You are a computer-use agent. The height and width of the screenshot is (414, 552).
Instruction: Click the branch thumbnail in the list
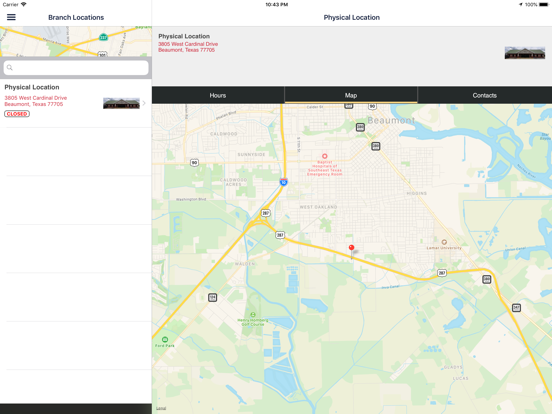[x=121, y=103]
